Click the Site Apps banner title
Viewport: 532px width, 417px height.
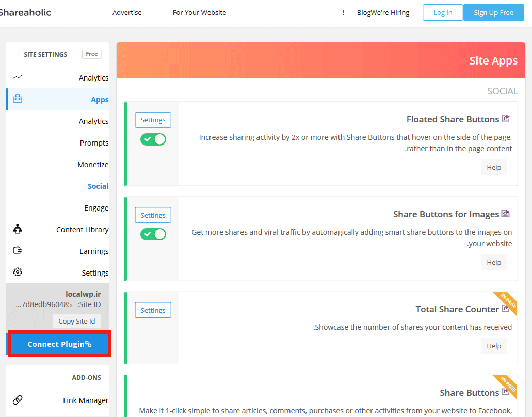(493, 61)
